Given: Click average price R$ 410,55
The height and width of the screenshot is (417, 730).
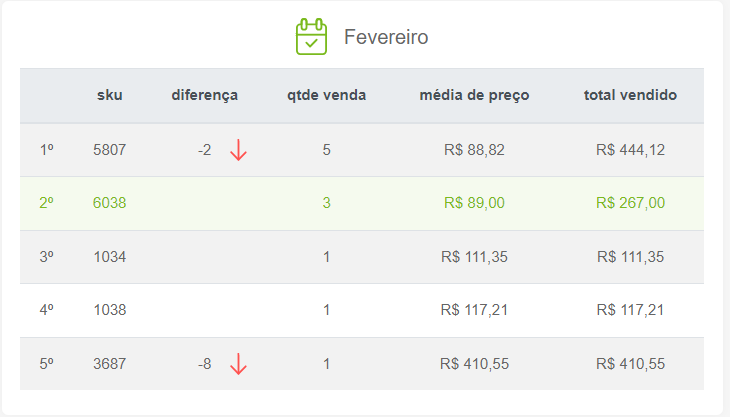Looking at the screenshot, I should tap(474, 364).
